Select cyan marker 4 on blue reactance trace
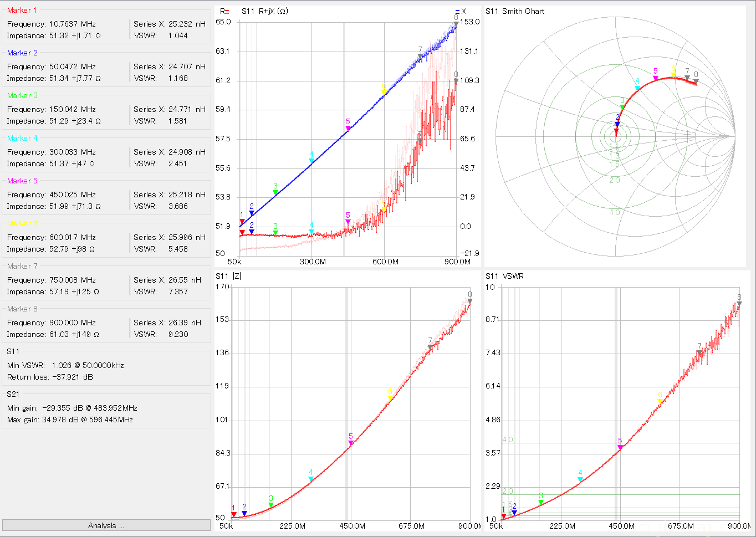Screen dimensions: 756x537 (311, 161)
